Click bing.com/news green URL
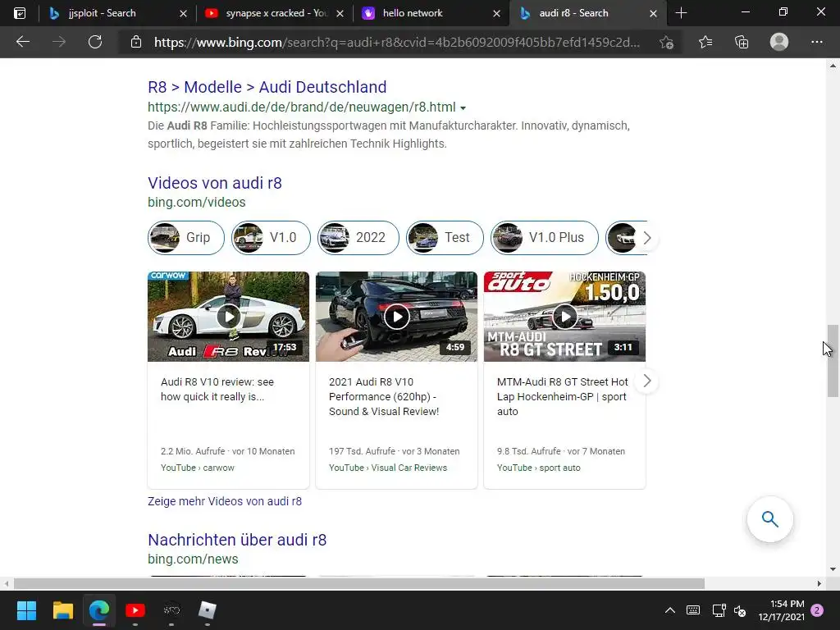 coord(193,559)
